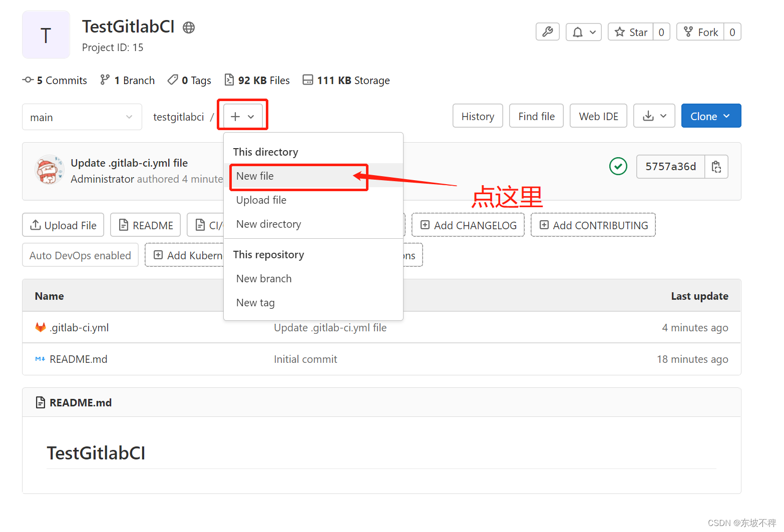Viewport: 784px width, 532px height.
Task: Click the Find file button
Action: tap(536, 116)
